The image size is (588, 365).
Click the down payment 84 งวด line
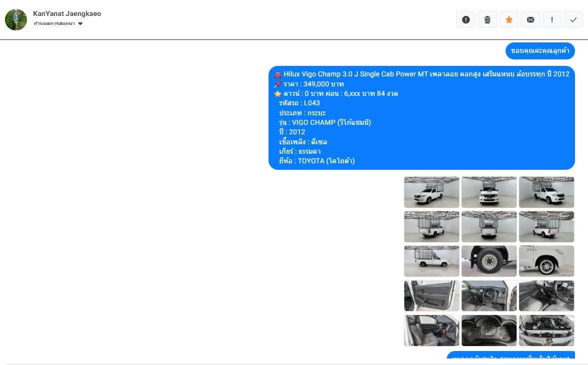[336, 93]
